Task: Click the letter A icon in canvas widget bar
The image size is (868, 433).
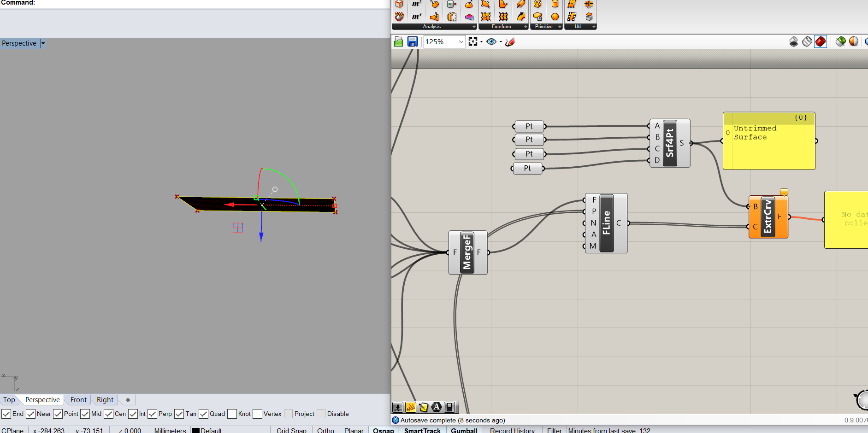Action: click(x=437, y=407)
